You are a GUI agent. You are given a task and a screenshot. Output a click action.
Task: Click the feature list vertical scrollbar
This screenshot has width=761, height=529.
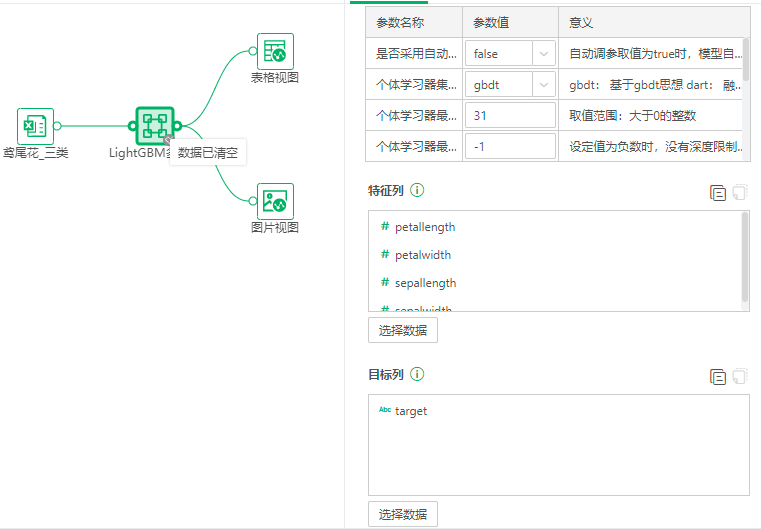click(745, 255)
